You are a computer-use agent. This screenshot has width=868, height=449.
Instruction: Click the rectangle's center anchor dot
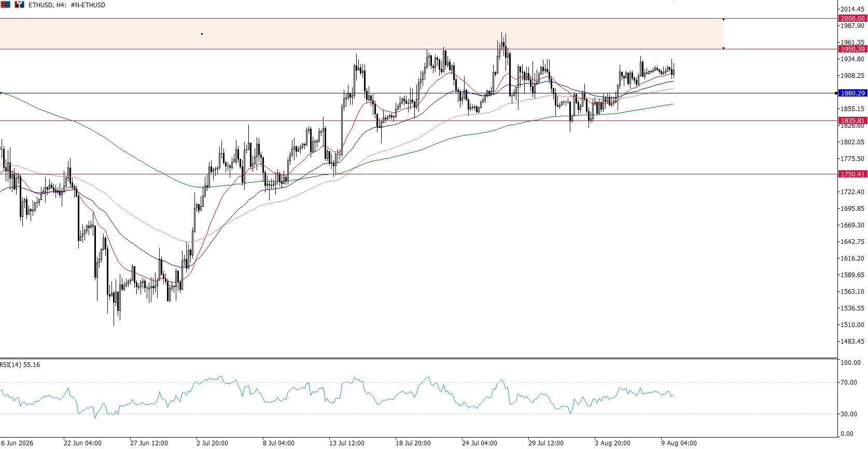point(202,34)
